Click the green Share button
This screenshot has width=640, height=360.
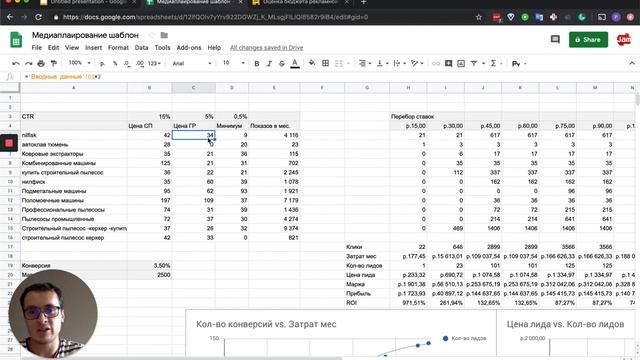(588, 40)
